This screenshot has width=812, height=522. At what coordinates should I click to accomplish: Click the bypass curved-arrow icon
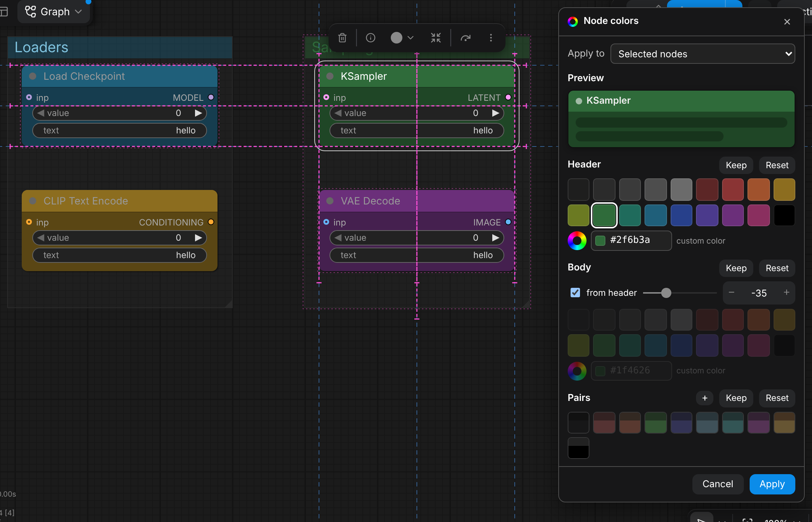(465, 38)
